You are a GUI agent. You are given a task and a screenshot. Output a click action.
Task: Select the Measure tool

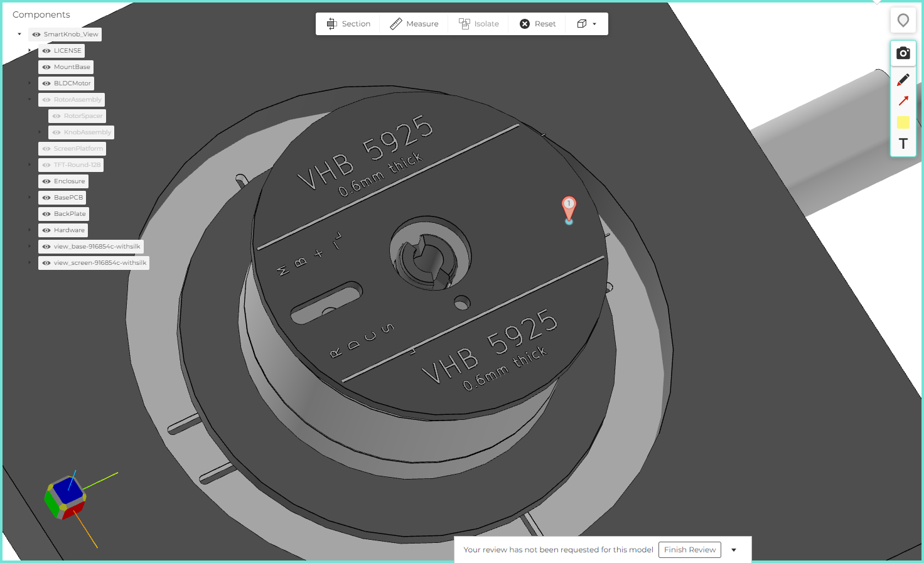click(414, 24)
